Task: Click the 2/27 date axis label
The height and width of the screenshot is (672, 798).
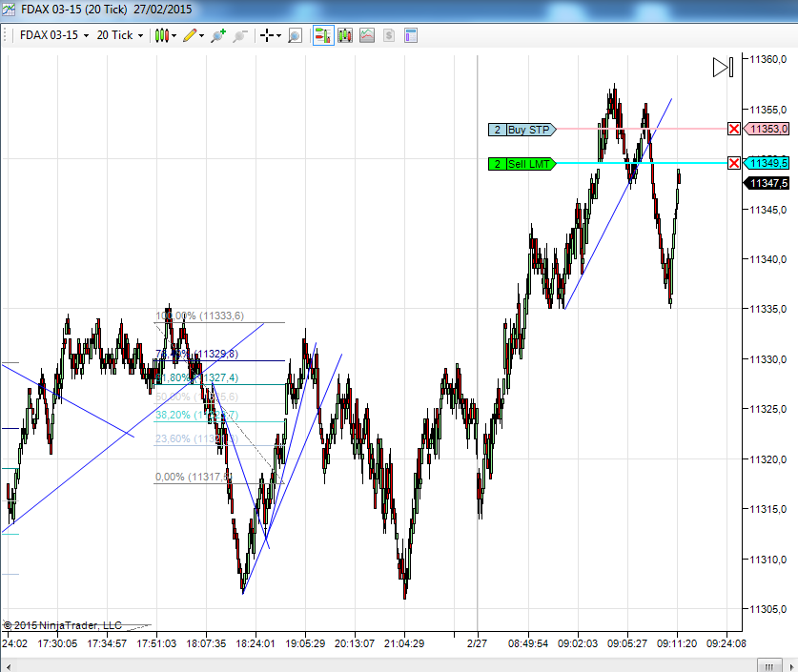Action: tap(477, 643)
